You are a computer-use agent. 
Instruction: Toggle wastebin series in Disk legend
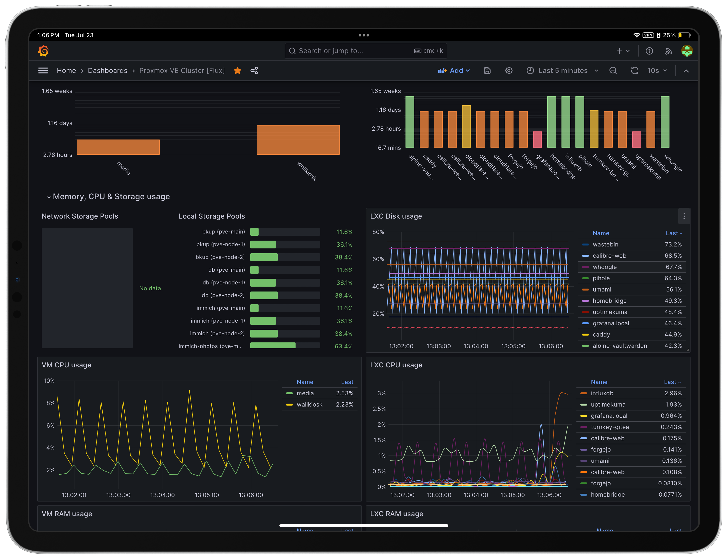click(x=605, y=245)
